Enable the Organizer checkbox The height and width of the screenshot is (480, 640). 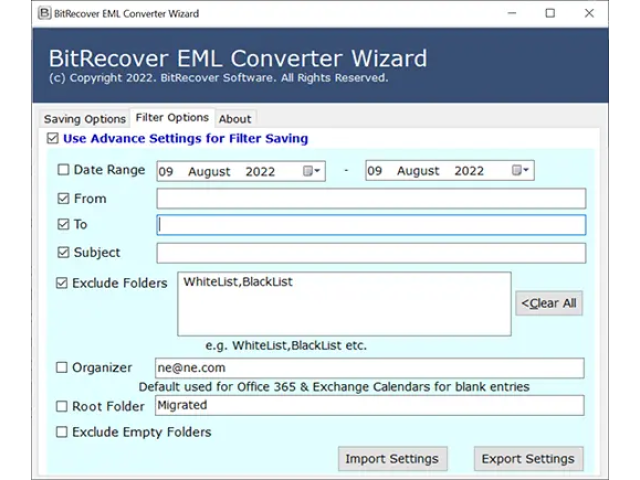point(62,368)
